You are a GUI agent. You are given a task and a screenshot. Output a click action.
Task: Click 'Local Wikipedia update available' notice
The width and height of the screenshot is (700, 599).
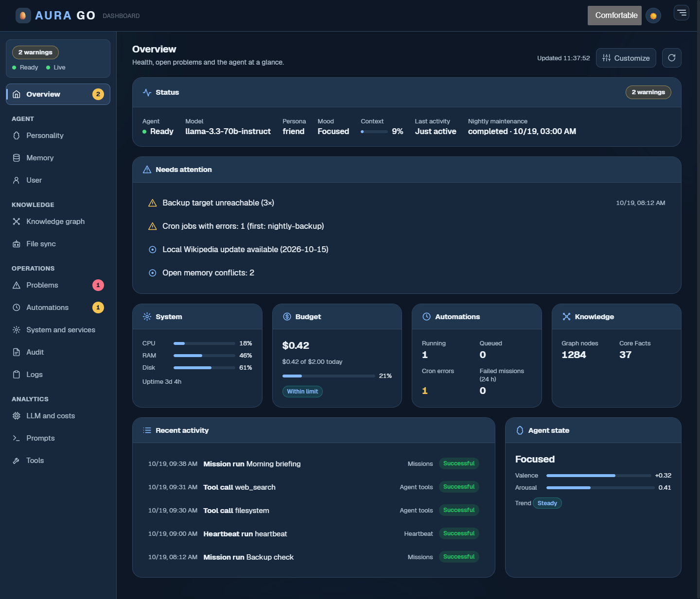pyautogui.click(x=406, y=250)
